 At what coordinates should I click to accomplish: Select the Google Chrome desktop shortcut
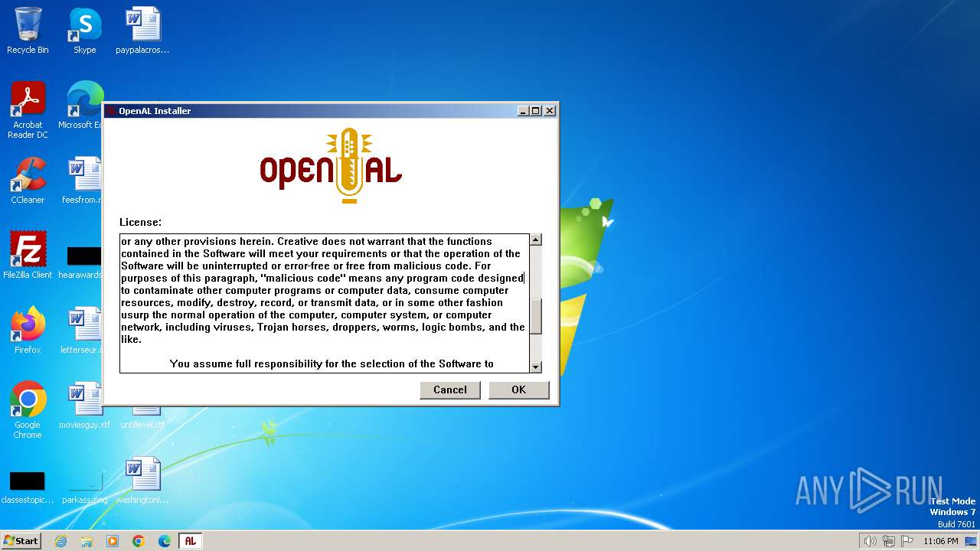[28, 410]
